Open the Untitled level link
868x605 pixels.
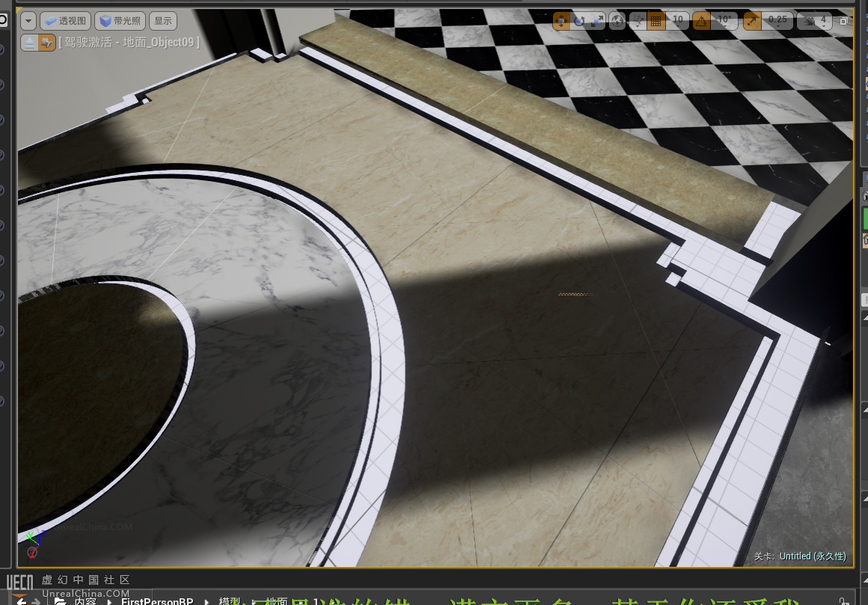(813, 556)
